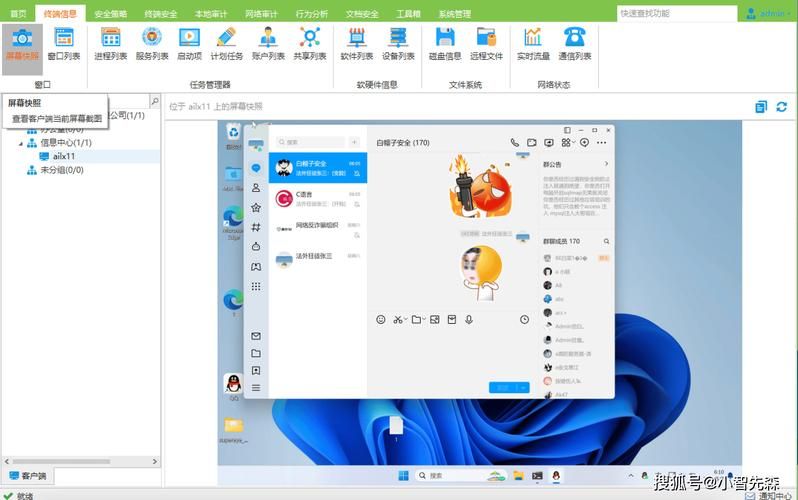View the 账户列表 account list
The image size is (798, 500).
(268, 43)
